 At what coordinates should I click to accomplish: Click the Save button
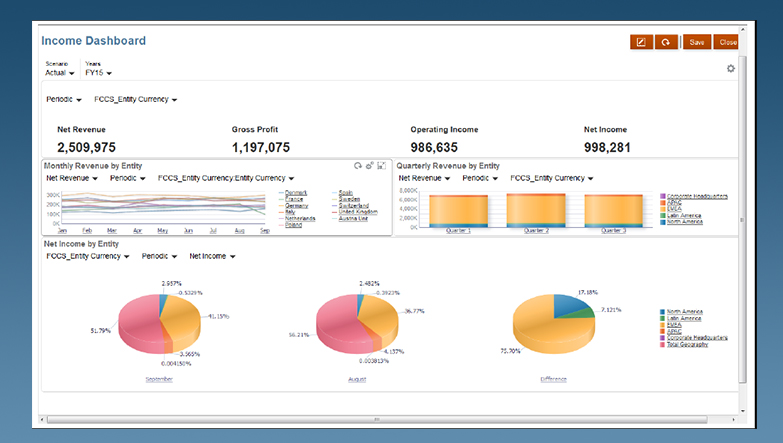pos(696,42)
